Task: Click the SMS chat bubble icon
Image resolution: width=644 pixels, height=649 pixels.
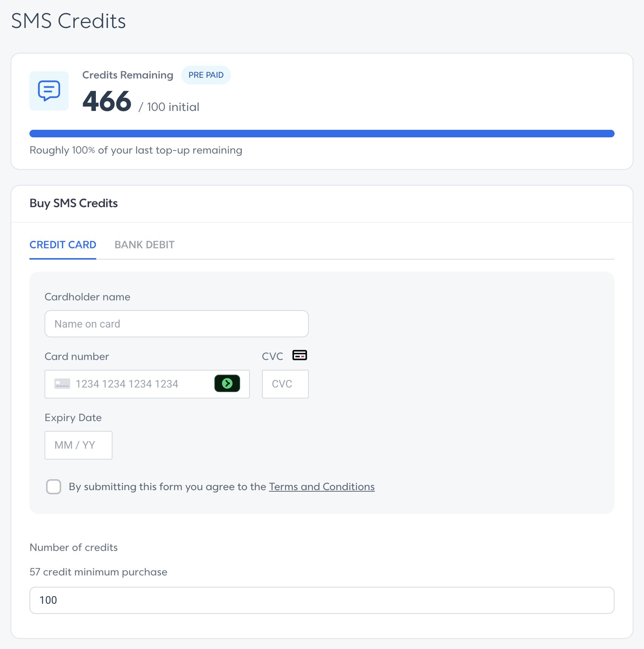Action: coord(49,91)
